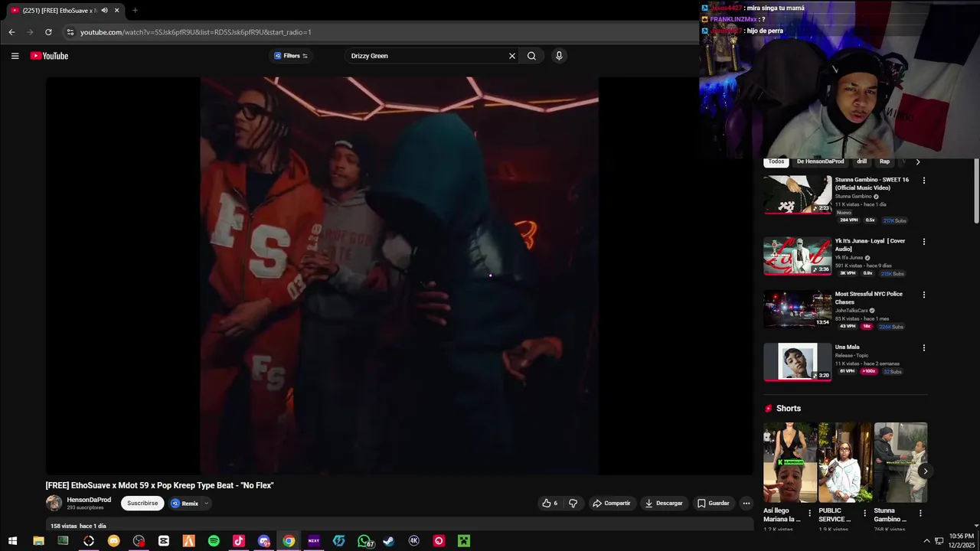Open TikTok from the taskbar
980x551 pixels.
(239, 541)
